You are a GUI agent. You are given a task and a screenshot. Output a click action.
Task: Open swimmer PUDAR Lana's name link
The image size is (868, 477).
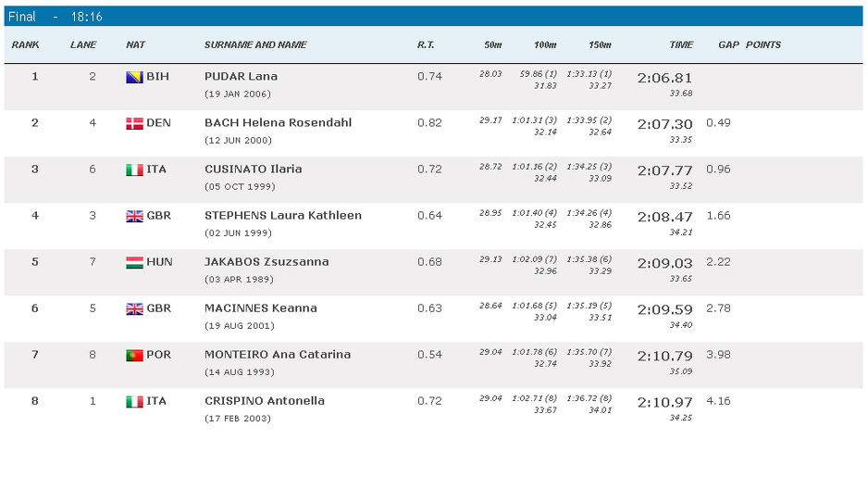click(241, 77)
